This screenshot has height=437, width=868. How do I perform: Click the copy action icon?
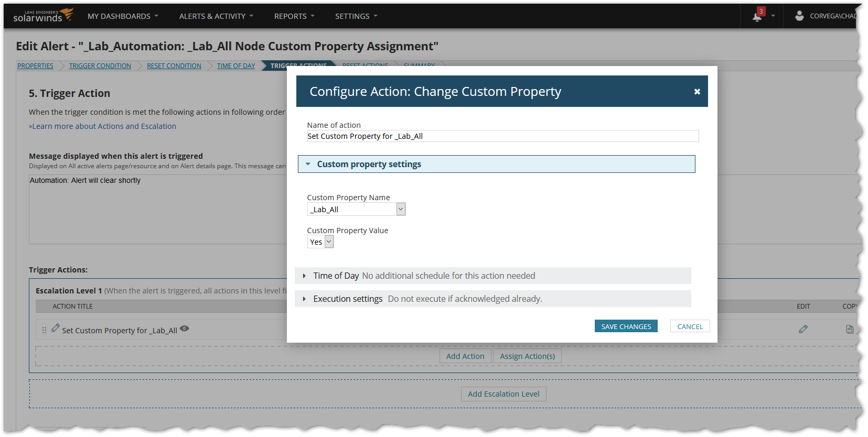point(850,329)
